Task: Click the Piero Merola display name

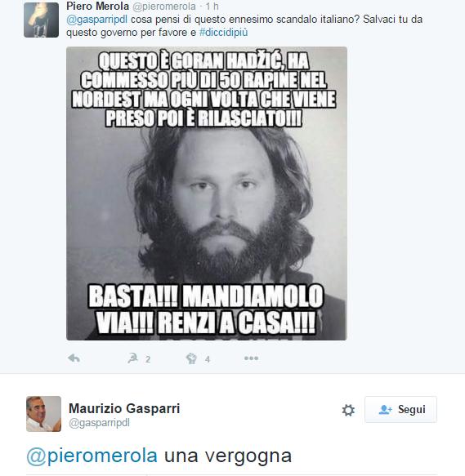Action: (97, 6)
